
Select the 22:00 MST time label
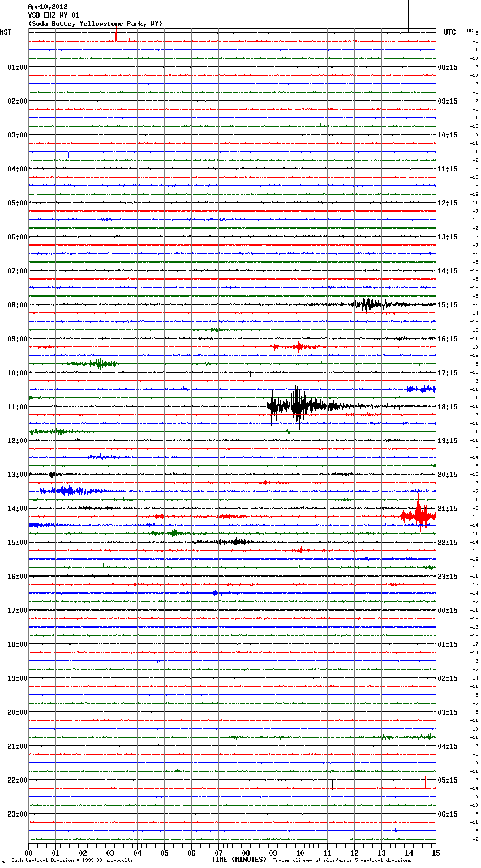(17, 780)
